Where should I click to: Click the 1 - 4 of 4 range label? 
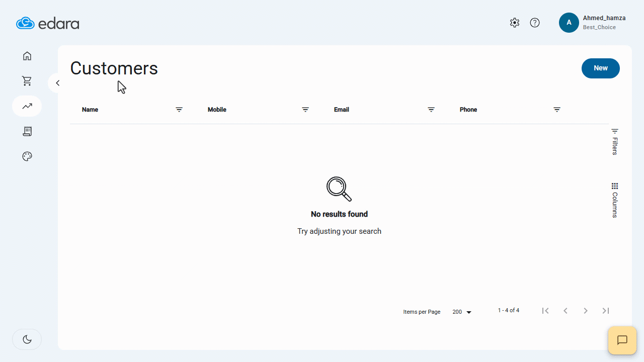(509, 310)
